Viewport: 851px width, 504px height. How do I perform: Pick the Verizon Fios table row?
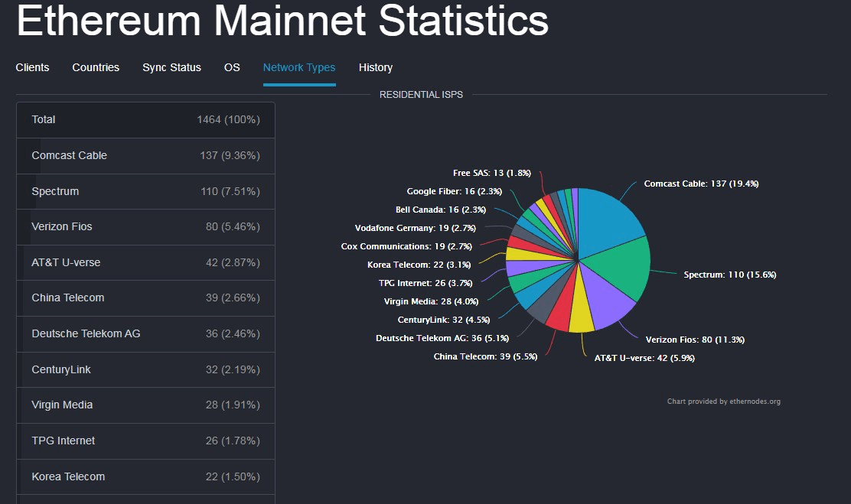145,227
